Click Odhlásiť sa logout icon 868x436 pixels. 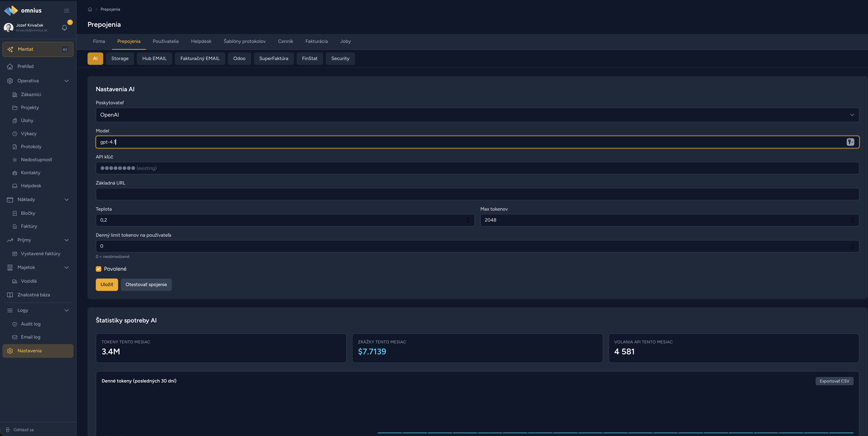click(x=8, y=430)
